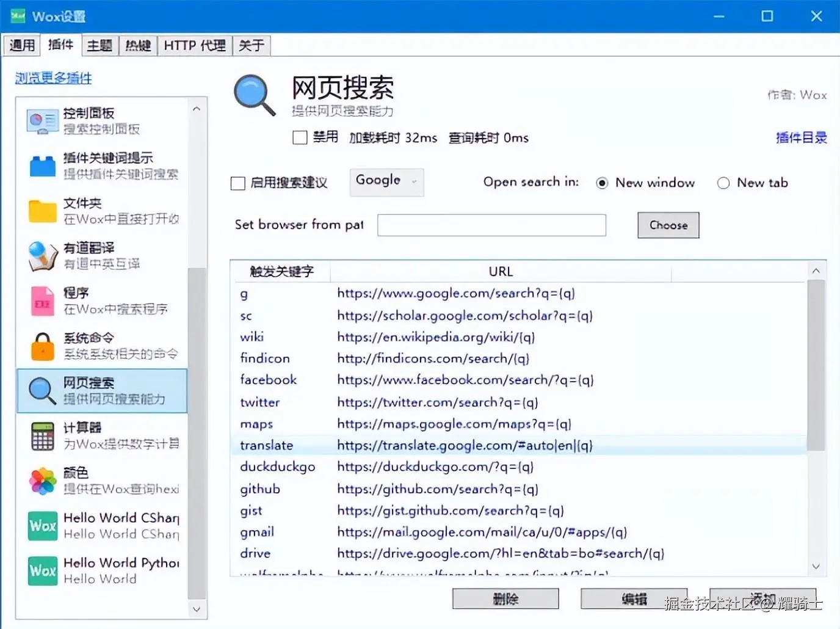Select the 程序 plugin title
Image resolution: width=840 pixels, height=629 pixels.
(76, 293)
